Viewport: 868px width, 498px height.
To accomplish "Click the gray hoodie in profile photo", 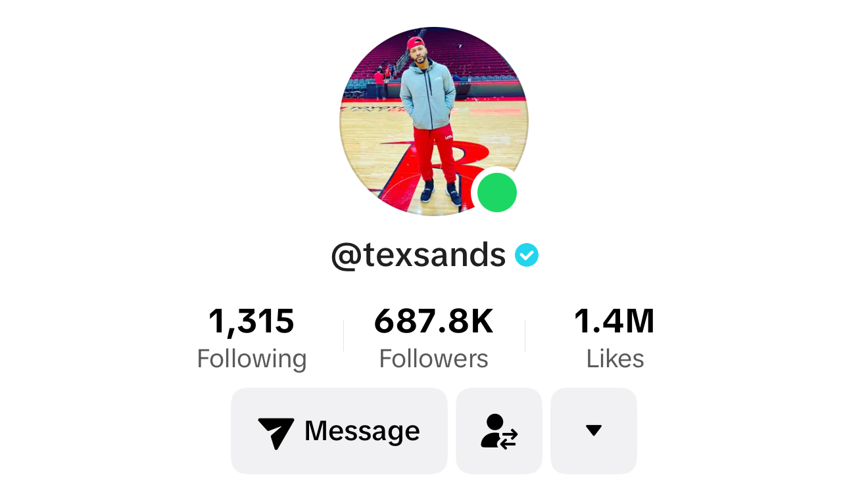I will [x=427, y=92].
